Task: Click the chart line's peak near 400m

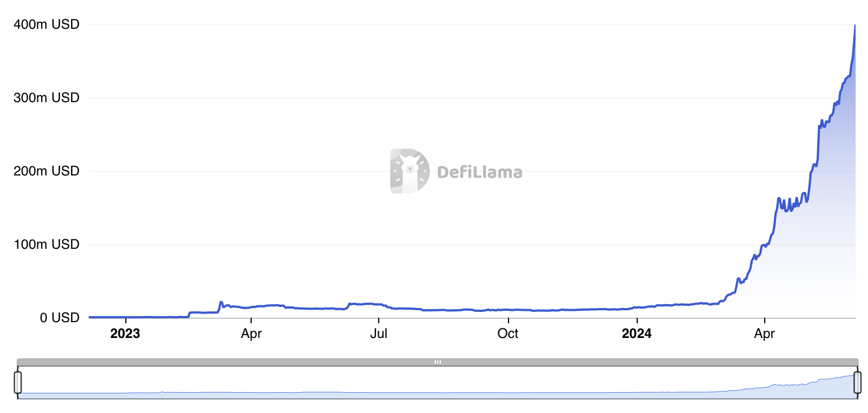Action: click(x=854, y=26)
